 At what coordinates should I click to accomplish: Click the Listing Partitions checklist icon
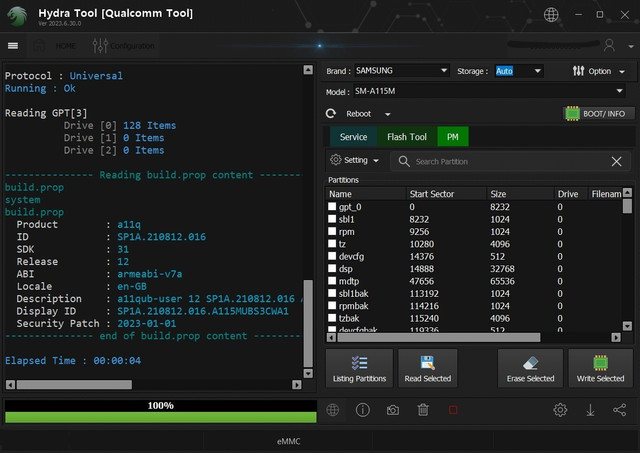click(x=360, y=363)
